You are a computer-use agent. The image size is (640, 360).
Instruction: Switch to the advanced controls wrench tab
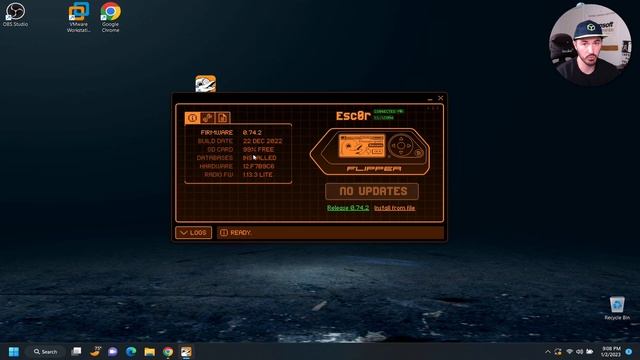click(x=207, y=118)
